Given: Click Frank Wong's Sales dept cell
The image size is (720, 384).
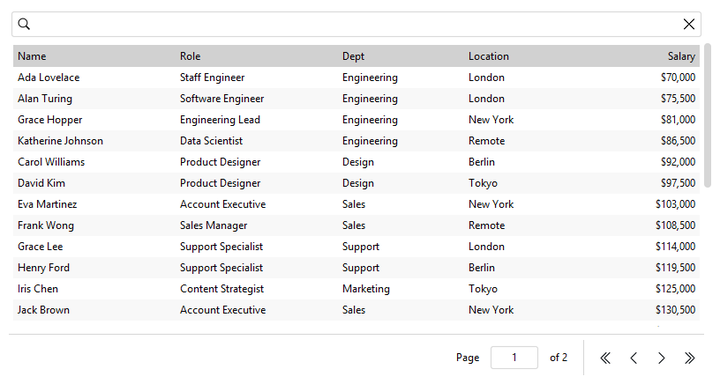Looking at the screenshot, I should coord(400,225).
